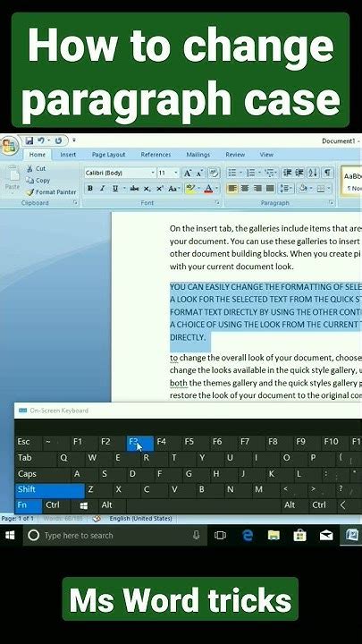This screenshot has height=644, width=362.
Task: Expand Font dialog launcher
Action: coord(216,203)
